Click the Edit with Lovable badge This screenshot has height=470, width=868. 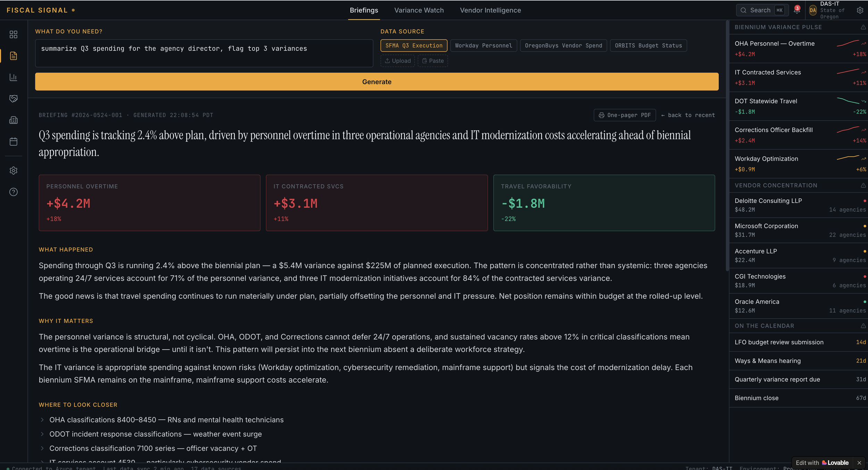pos(822,463)
